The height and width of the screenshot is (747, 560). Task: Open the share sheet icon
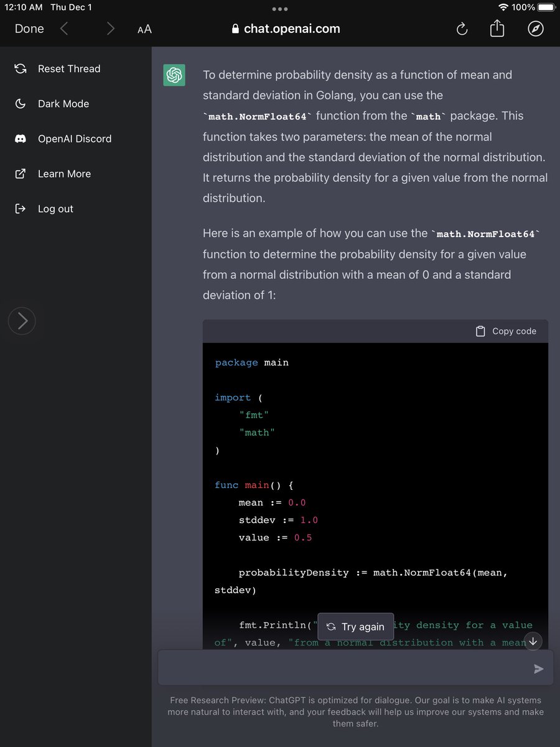click(x=497, y=28)
